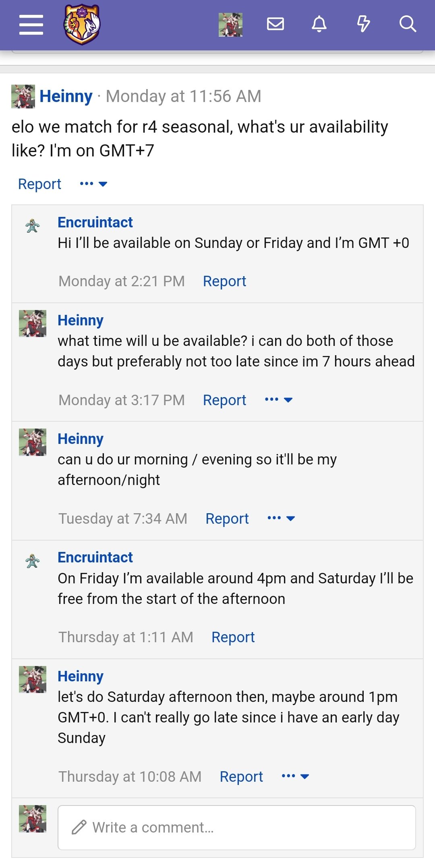The height and width of the screenshot is (868, 435).
Task: Report the Monday 2:21 PM comment
Action: click(224, 281)
